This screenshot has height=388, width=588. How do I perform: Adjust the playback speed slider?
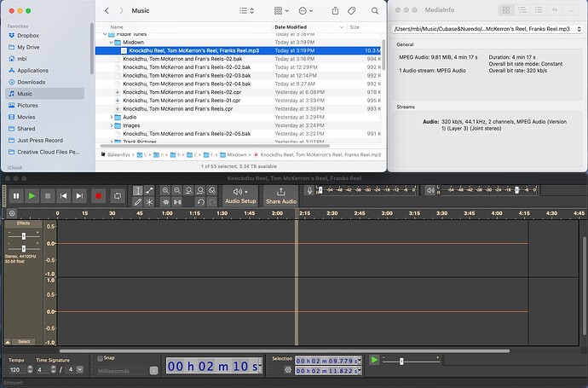(401, 362)
